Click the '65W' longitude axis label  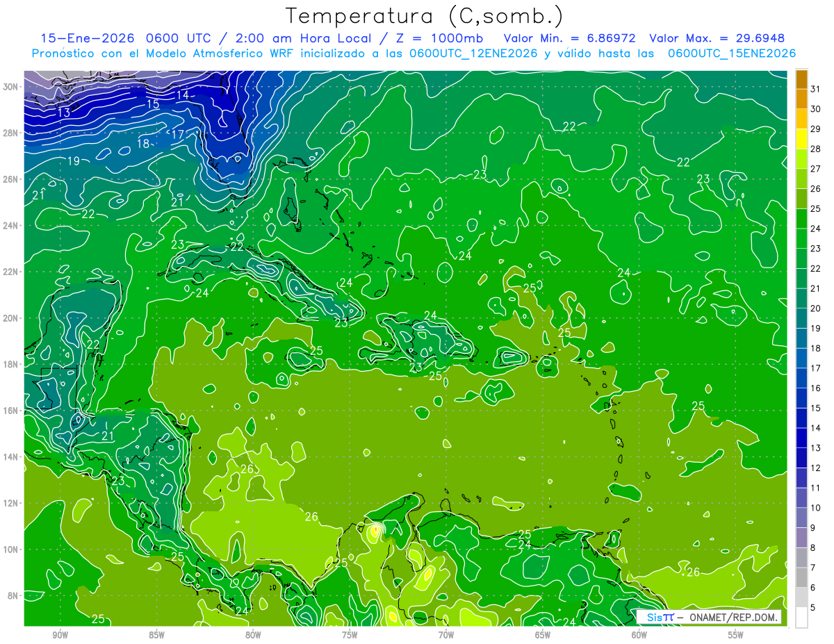(543, 635)
